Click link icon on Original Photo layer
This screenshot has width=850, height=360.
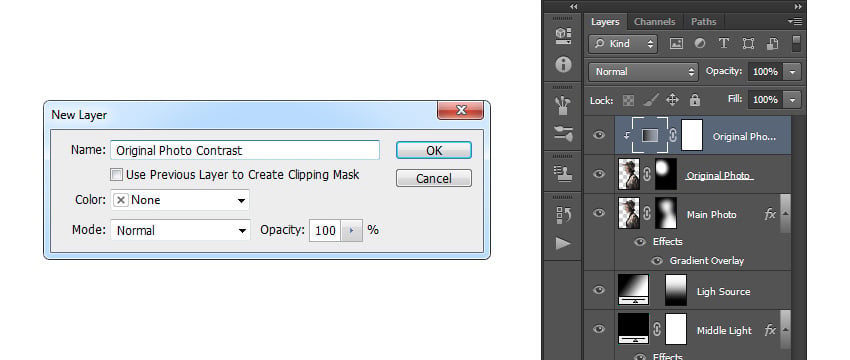click(x=647, y=175)
